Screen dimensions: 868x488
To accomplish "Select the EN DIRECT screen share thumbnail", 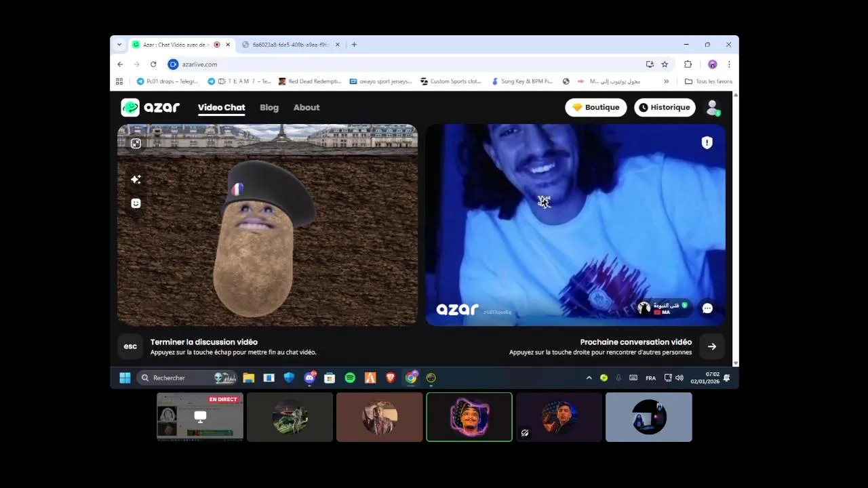I will point(200,417).
